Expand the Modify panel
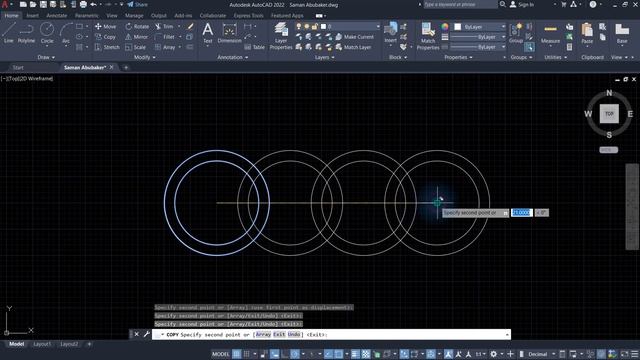Viewport: 640px width, 360px height. pyautogui.click(x=144, y=58)
